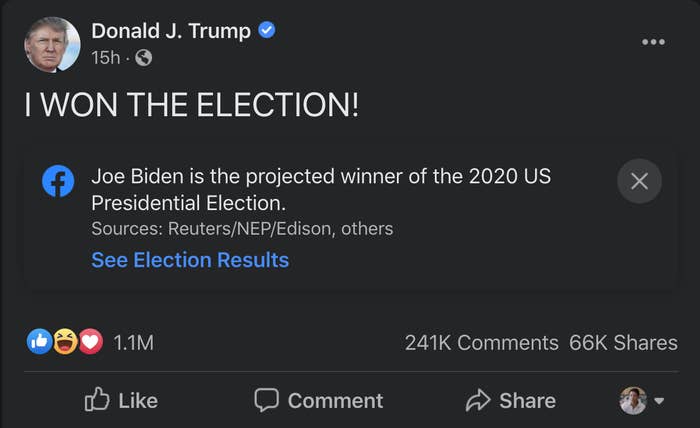Expand the acting-profile dropdown arrow
Image resolution: width=700 pixels, height=428 pixels.
tap(659, 402)
